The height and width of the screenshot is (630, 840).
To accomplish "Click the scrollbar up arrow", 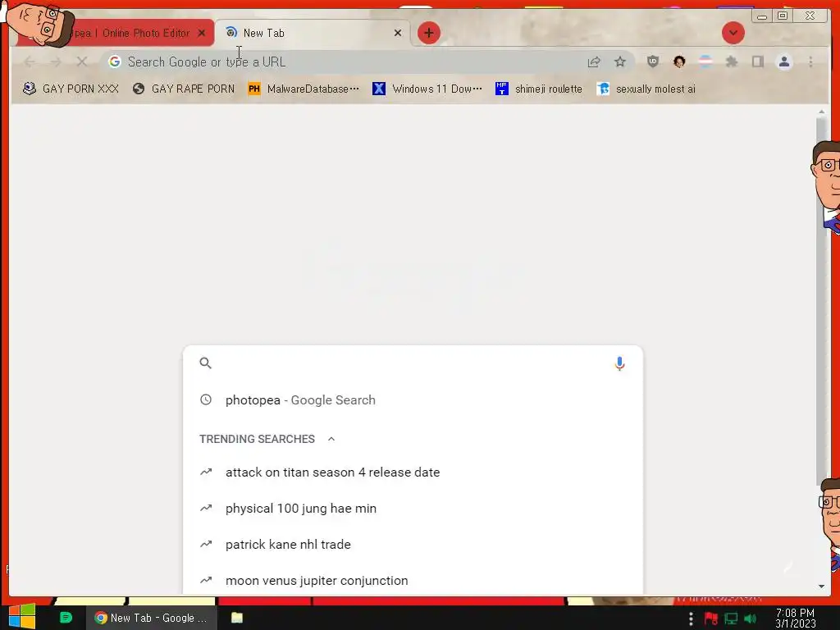I will tap(821, 112).
